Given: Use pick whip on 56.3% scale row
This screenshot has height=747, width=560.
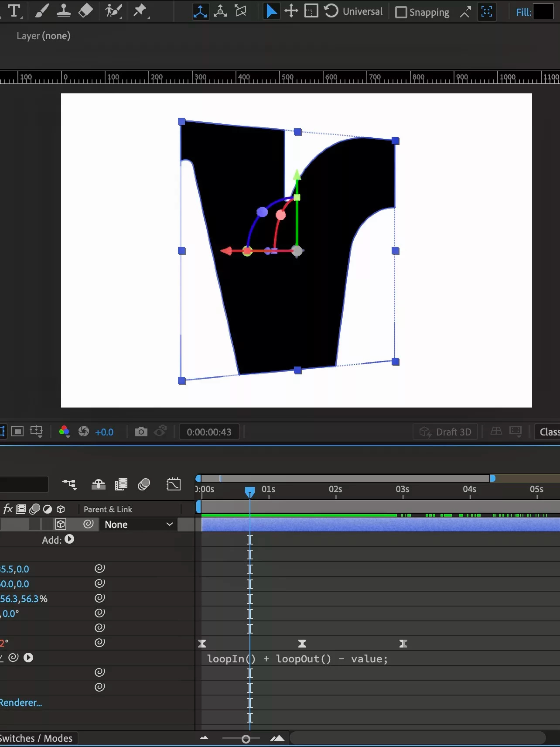Looking at the screenshot, I should point(100,598).
